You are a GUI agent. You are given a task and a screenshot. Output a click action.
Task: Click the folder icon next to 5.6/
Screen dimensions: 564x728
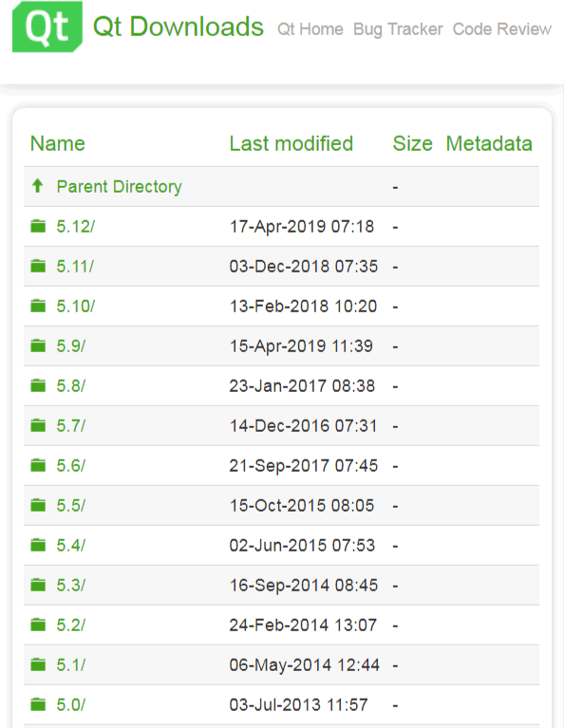point(38,465)
